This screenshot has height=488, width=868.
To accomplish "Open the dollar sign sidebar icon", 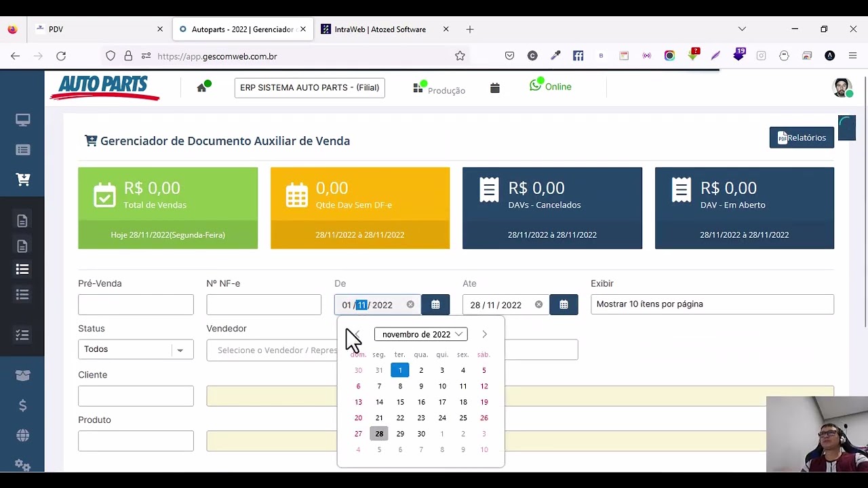I will click(23, 405).
